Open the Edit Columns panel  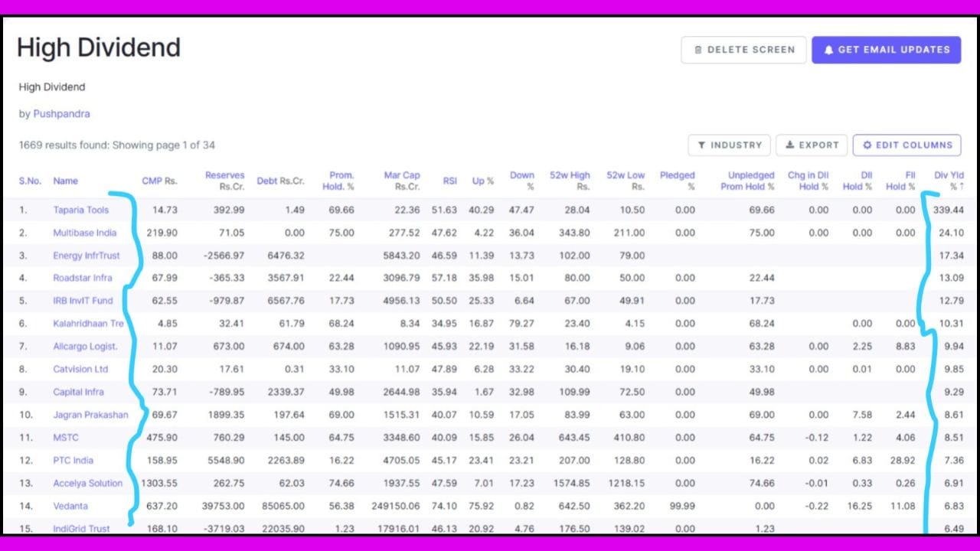coord(906,145)
